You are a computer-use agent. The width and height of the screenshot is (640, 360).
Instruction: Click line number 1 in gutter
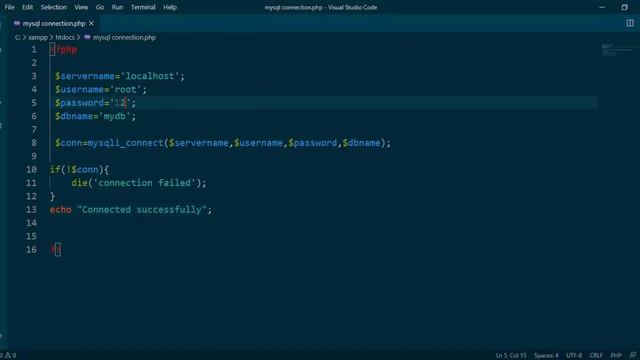pyautogui.click(x=34, y=50)
